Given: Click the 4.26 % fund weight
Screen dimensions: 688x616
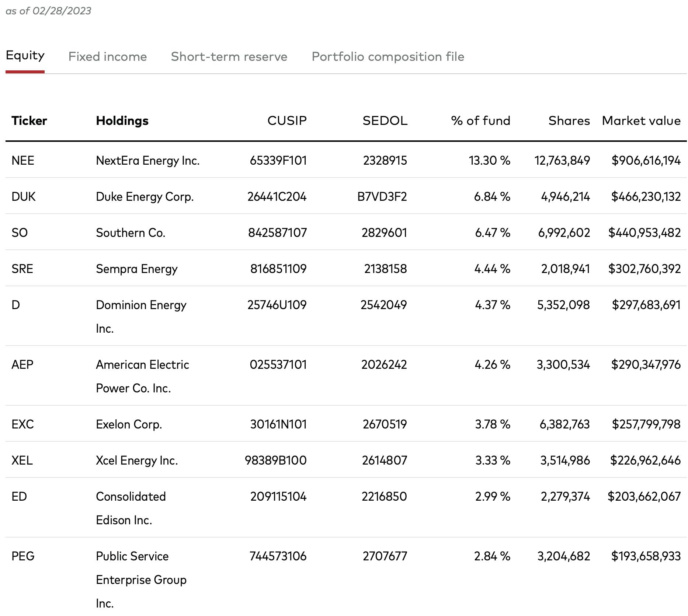Looking at the screenshot, I should 492,364.
